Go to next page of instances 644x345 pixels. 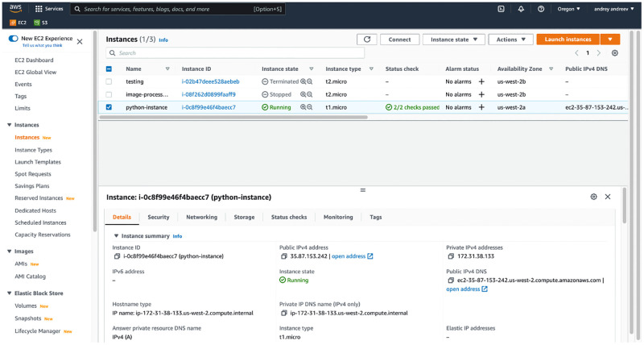[598, 53]
